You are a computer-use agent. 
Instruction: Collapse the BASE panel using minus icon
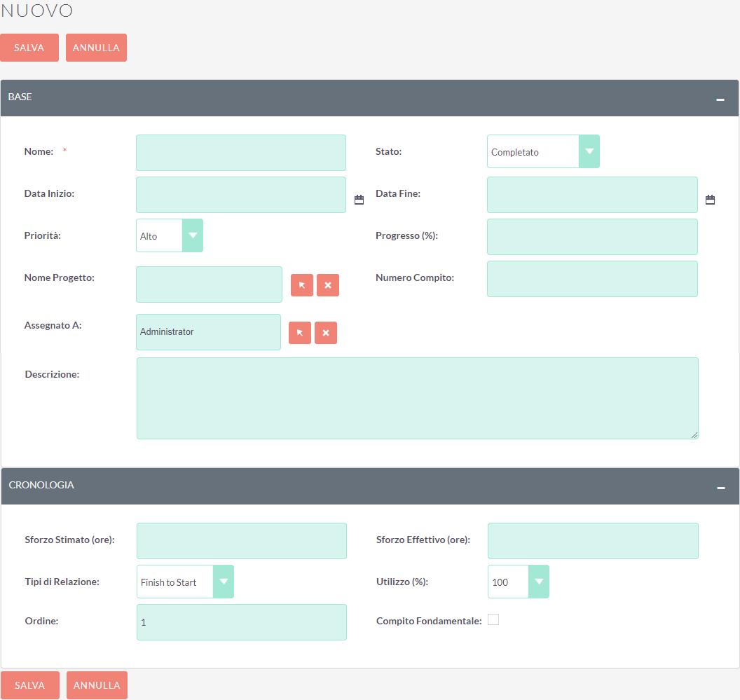[x=720, y=99]
